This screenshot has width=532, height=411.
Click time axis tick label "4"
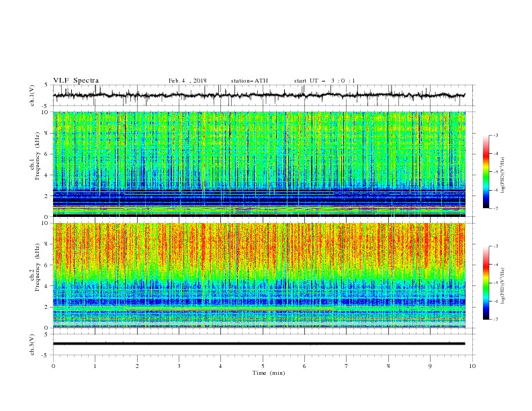coord(220,366)
